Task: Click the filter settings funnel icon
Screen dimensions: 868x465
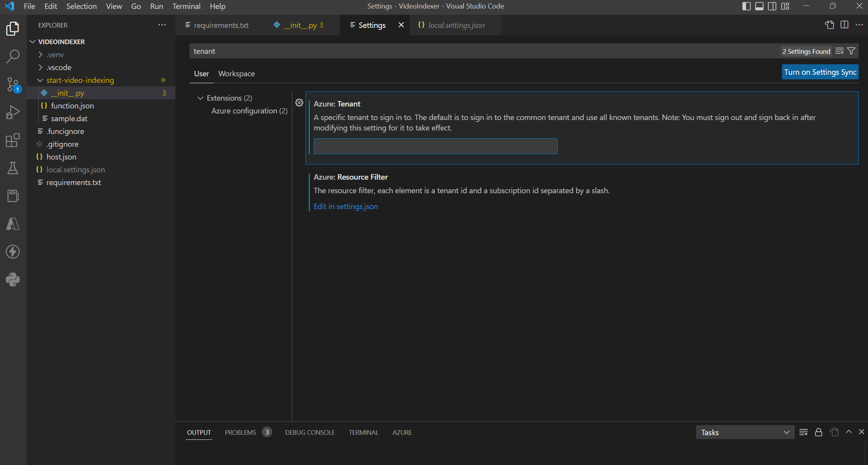Action: [x=851, y=51]
